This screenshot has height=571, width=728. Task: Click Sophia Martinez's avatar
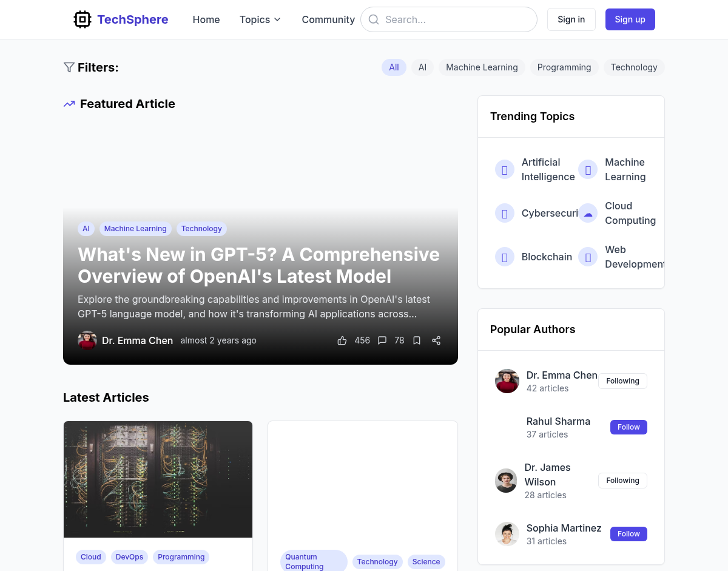coord(507,534)
